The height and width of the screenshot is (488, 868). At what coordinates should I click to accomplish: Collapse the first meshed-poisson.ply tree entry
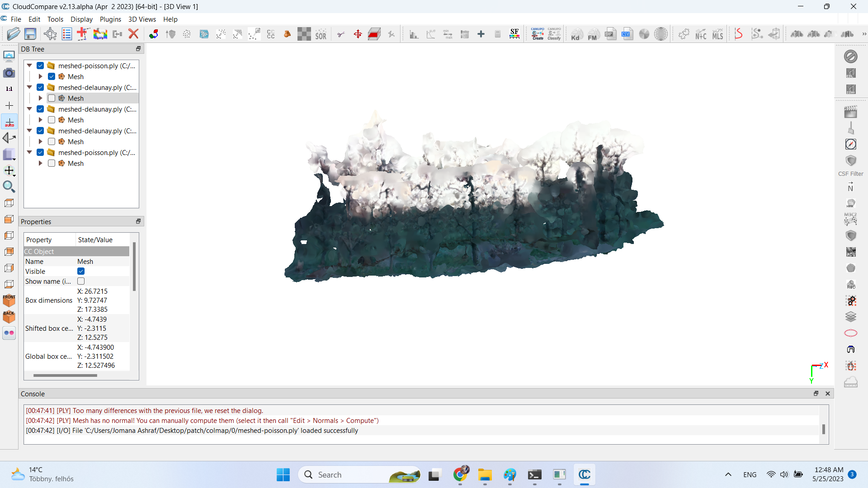point(29,66)
